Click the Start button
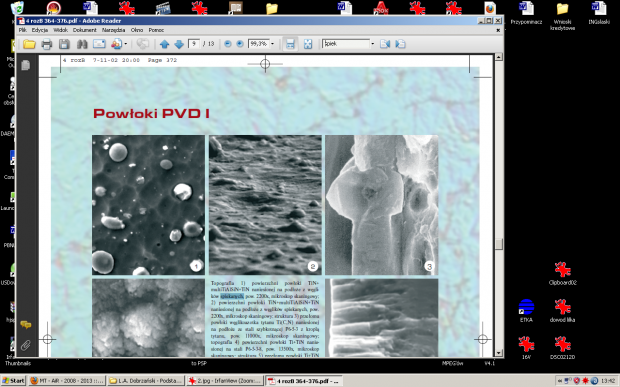The height and width of the screenshot is (387, 620). pos(13,381)
